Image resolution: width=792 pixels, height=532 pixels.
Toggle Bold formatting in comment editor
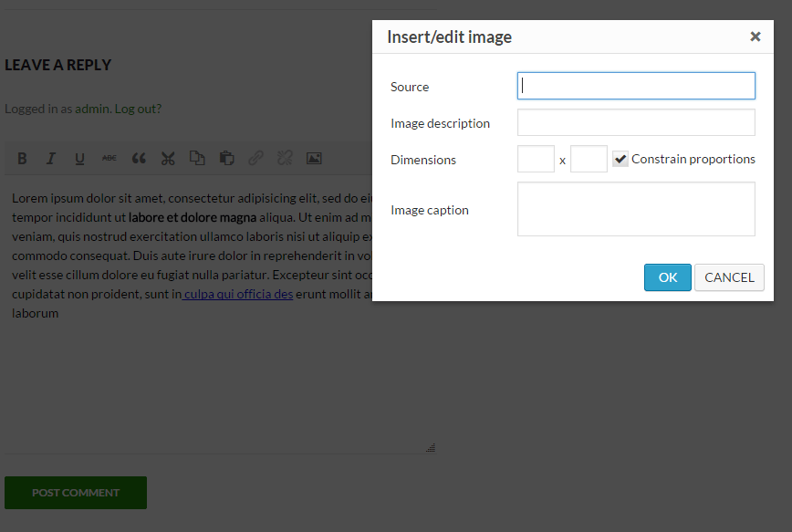click(x=22, y=159)
